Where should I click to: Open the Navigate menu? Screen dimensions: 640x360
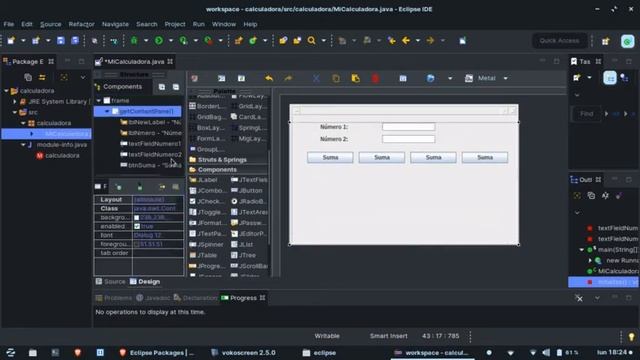pos(115,24)
